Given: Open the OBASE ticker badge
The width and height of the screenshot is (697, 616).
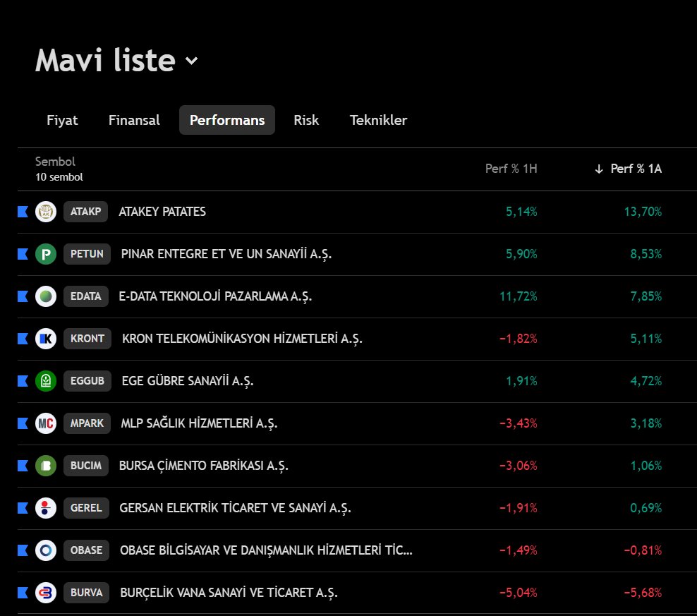Looking at the screenshot, I should 86,550.
